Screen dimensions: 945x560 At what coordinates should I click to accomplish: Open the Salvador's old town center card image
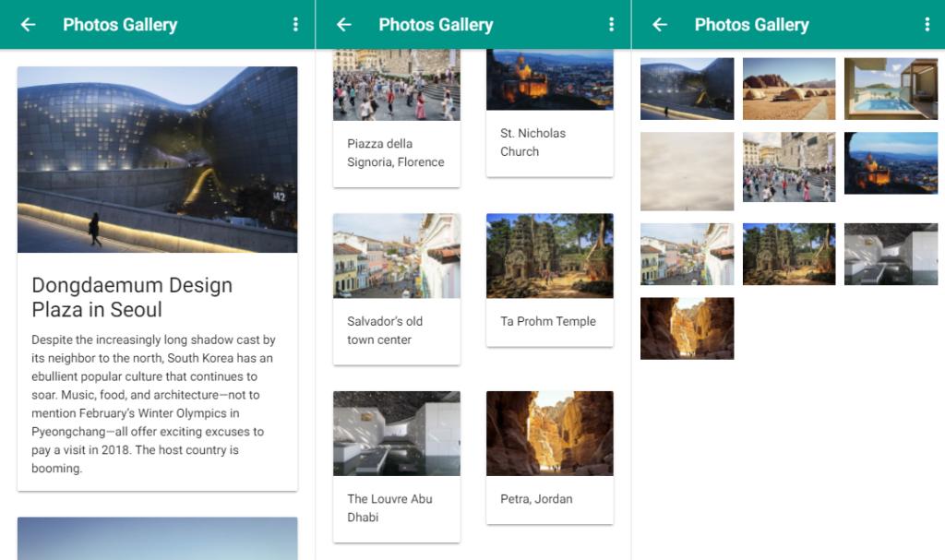click(397, 256)
